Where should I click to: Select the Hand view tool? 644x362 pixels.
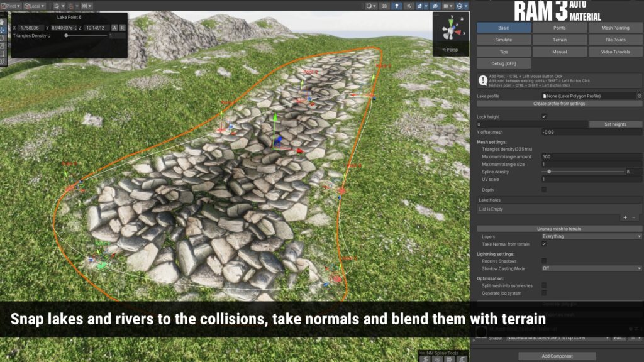(x=3, y=21)
